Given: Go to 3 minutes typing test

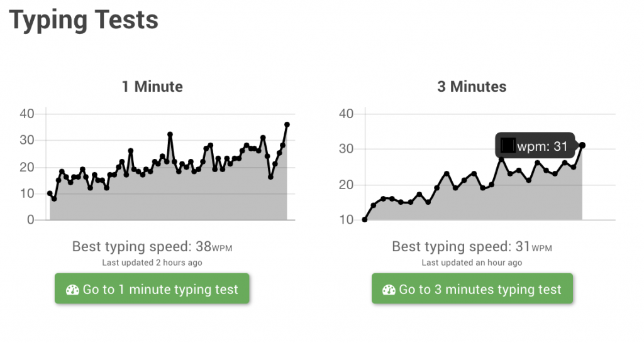Looking at the screenshot, I should pos(472,289).
